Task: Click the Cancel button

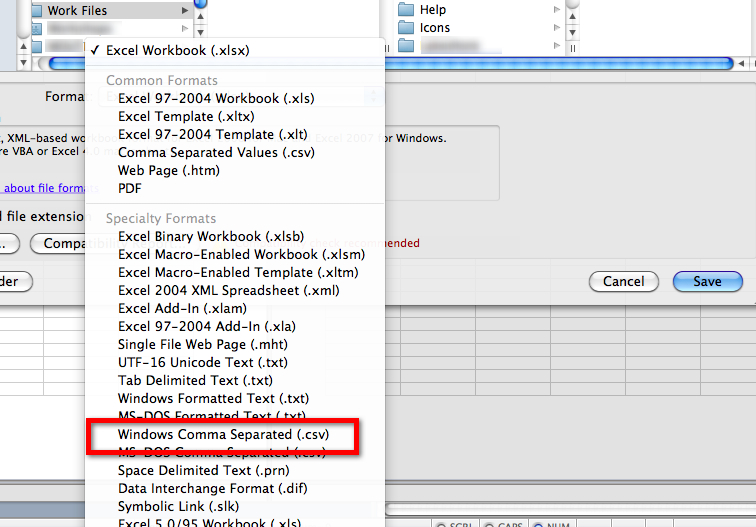Action: [623, 281]
